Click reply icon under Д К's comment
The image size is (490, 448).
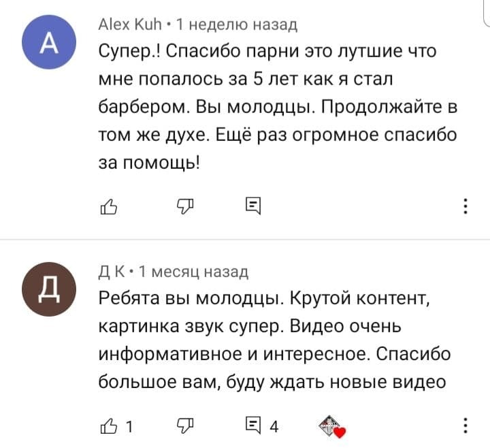pyautogui.click(x=252, y=427)
